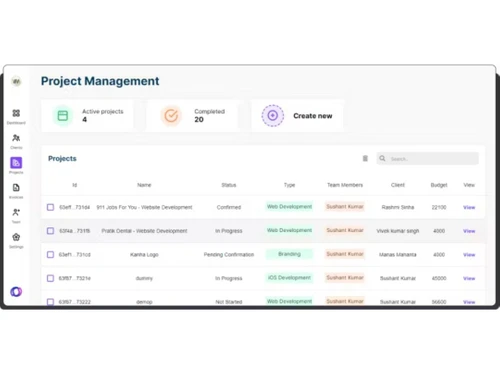
Task: Click the projects Search input field
Action: tap(428, 158)
